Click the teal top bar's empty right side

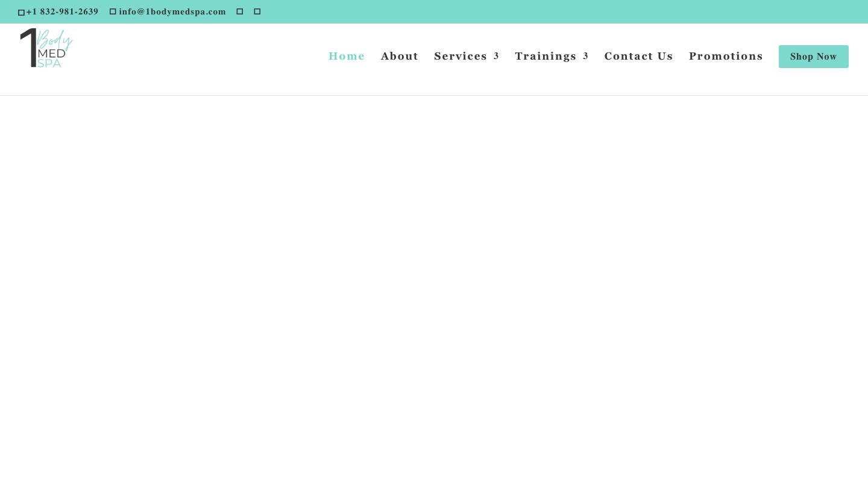pyautogui.click(x=603, y=11)
